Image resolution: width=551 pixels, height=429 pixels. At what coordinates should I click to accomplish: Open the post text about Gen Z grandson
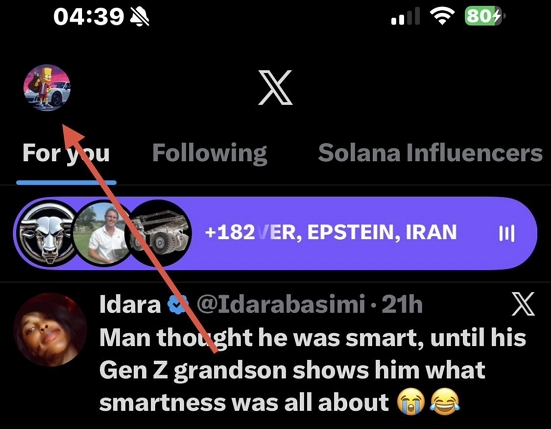click(312, 370)
